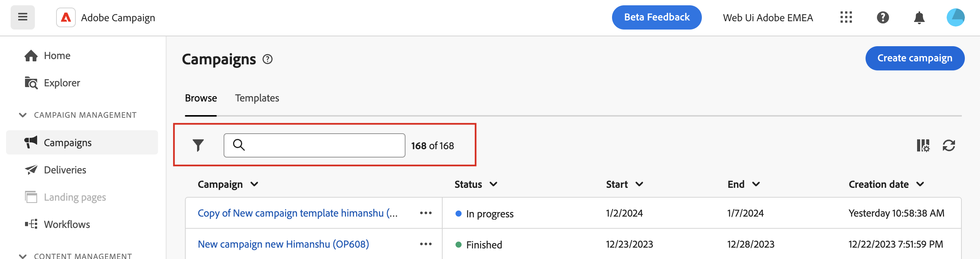Image resolution: width=980 pixels, height=259 pixels.
Task: Click the Create campaign button
Action: coord(914,58)
